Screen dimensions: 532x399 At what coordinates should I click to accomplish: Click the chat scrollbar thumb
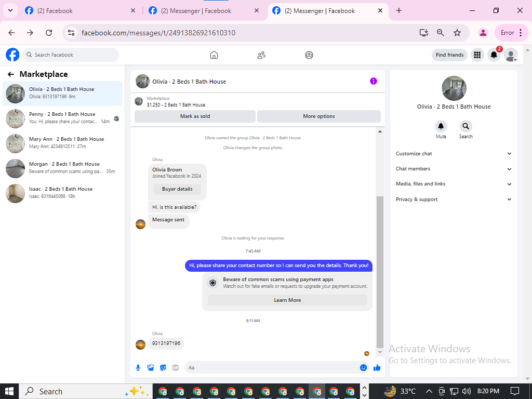(380, 271)
